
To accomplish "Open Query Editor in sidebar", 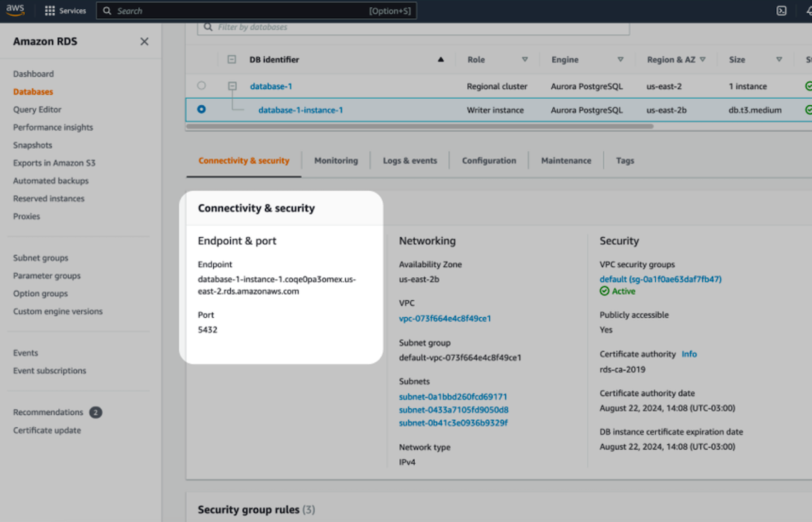I will (37, 110).
